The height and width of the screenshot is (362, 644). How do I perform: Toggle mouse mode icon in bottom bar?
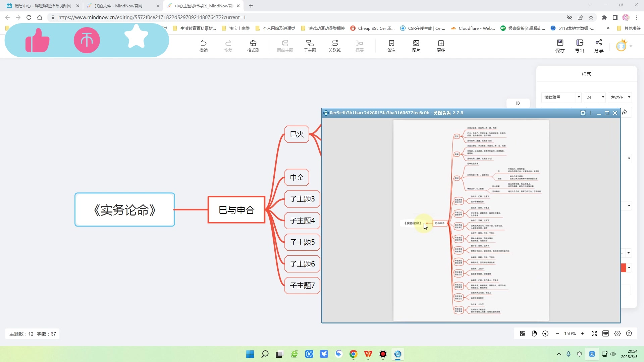point(534,334)
